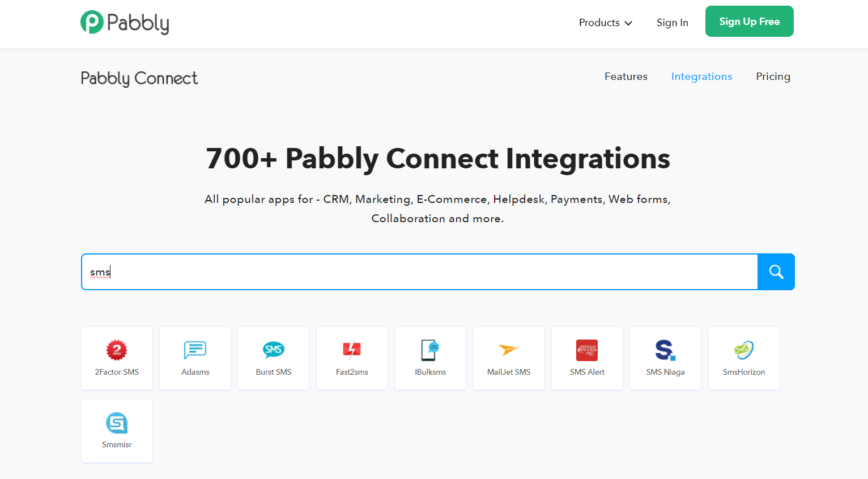Screen dimensions: 868x479
Task: Open the 2Factor SMS integration icon
Action: coord(117,350)
